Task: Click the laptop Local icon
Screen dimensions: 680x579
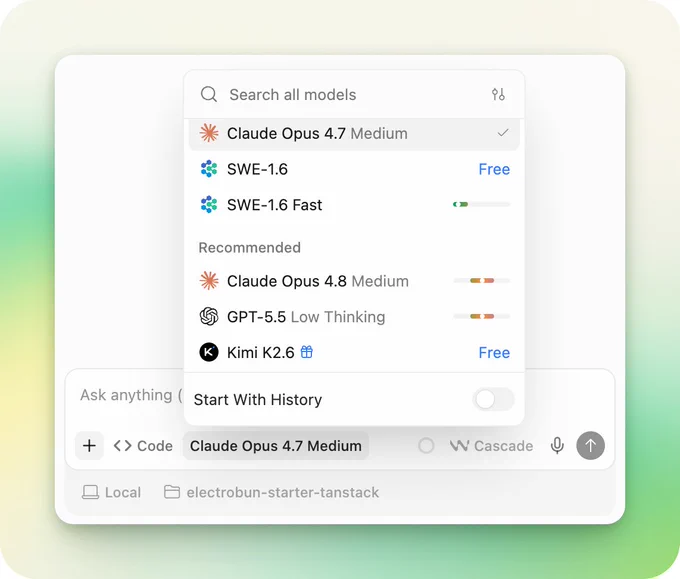Action: (90, 492)
